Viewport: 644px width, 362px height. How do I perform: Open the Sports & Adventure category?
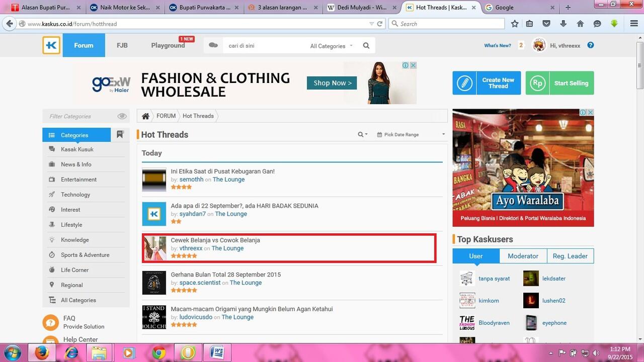pos(85,255)
